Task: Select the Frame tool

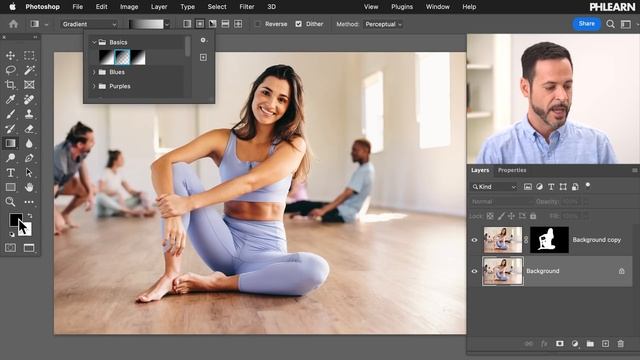Action: click(x=29, y=84)
